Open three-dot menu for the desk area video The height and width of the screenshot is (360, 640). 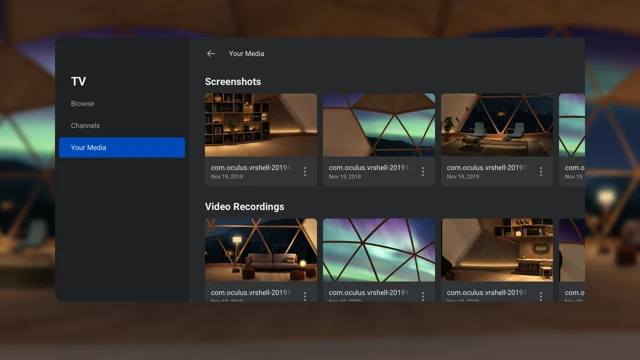[x=541, y=296]
